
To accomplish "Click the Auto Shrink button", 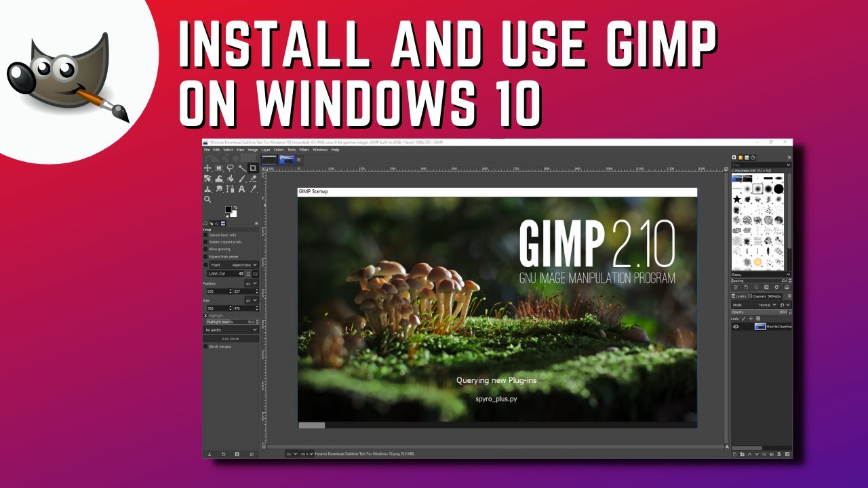I will click(231, 339).
